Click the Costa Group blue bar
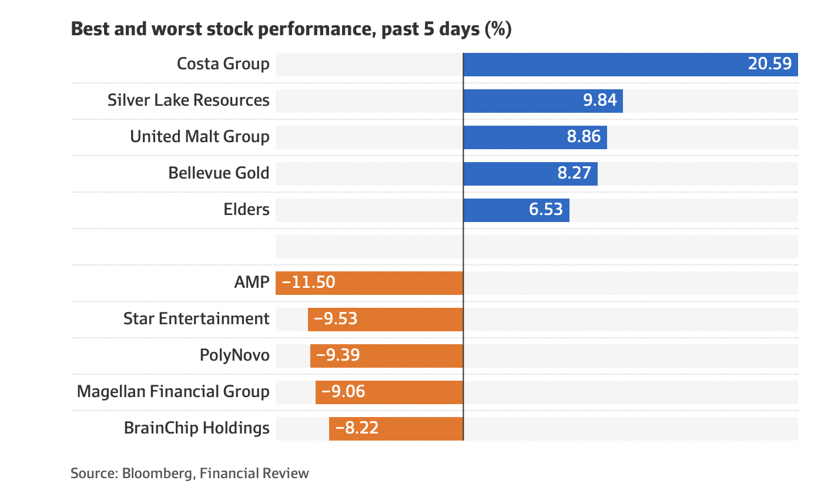 coord(630,64)
